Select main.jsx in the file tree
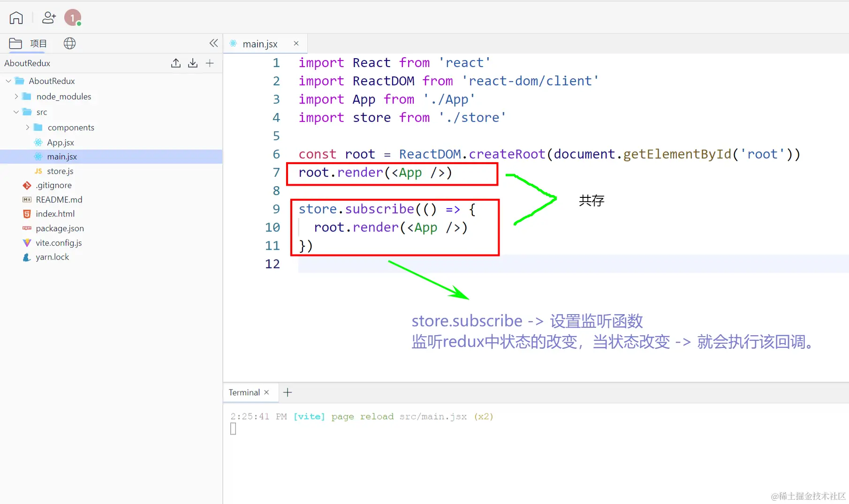Viewport: 849px width, 504px height. (x=111, y=157)
